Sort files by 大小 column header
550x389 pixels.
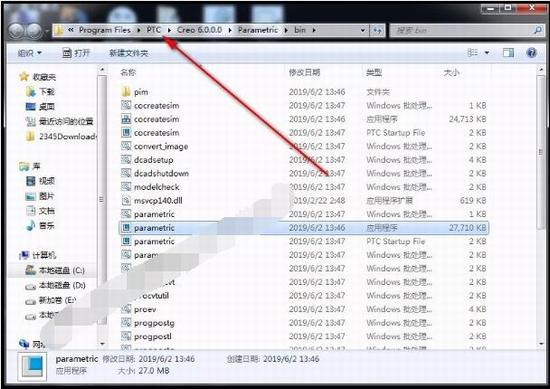pyautogui.click(x=451, y=72)
